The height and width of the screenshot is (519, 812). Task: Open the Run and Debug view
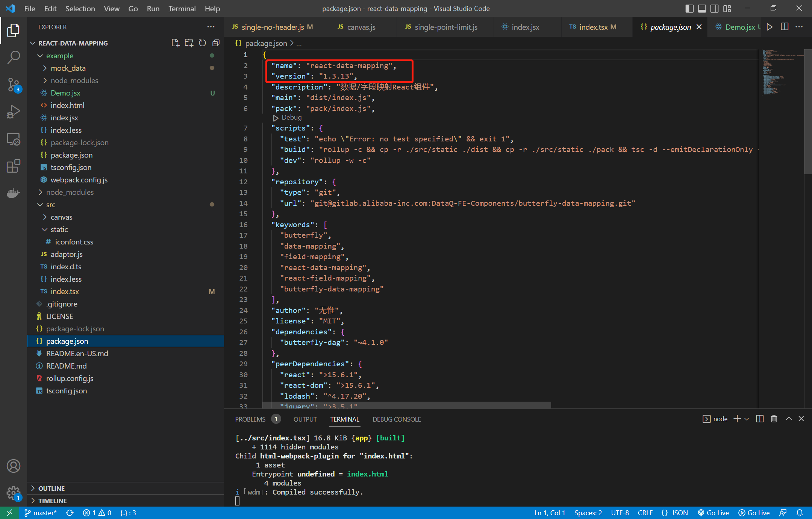click(x=14, y=112)
